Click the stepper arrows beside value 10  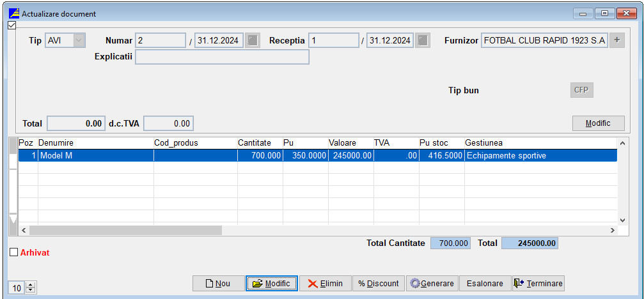(30, 288)
